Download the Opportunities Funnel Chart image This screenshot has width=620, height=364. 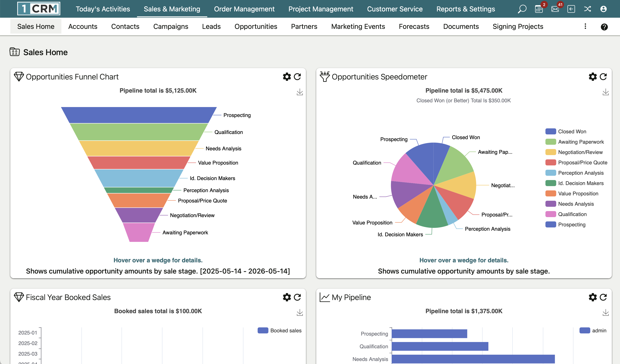click(x=300, y=92)
